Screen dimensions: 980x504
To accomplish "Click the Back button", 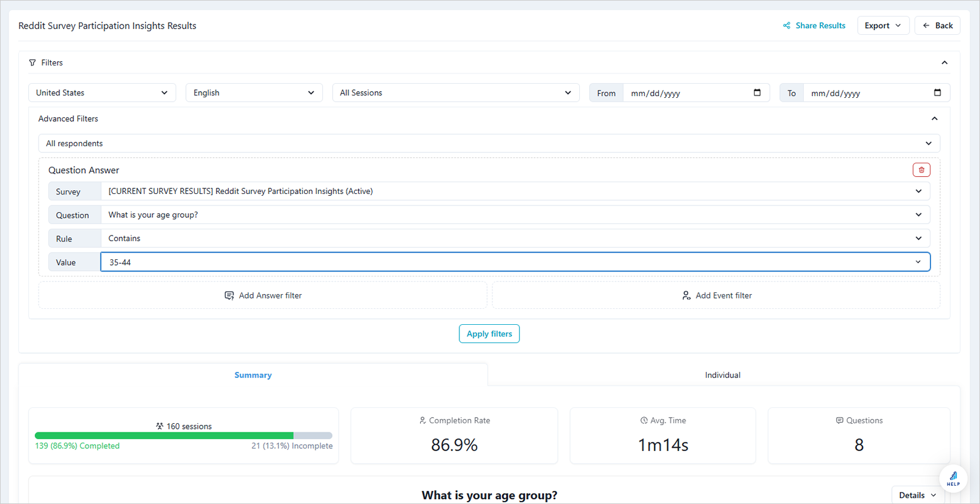I will (x=937, y=26).
